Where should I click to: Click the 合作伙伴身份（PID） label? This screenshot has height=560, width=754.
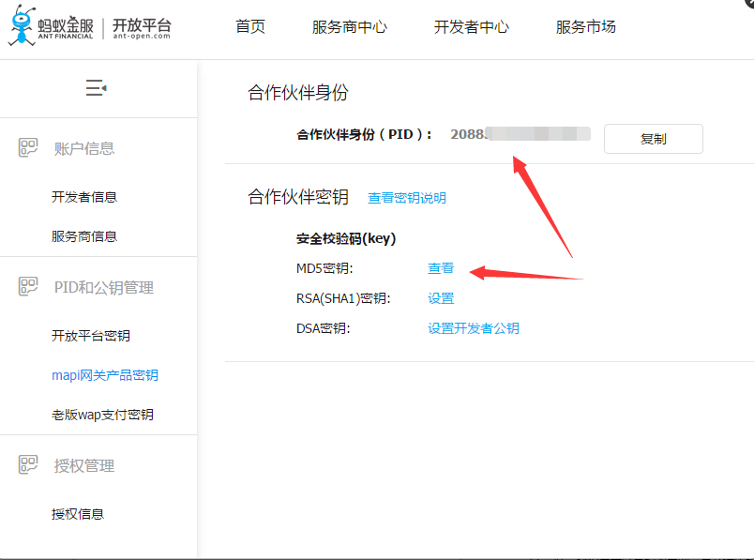[x=364, y=134]
